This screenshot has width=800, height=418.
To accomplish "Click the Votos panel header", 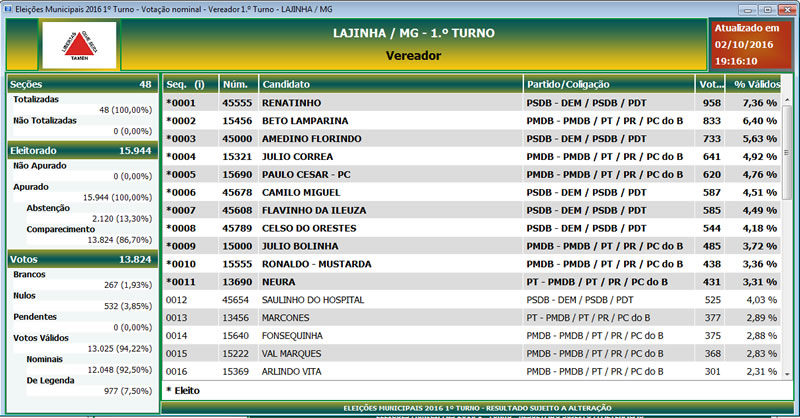I will pyautogui.click(x=82, y=259).
